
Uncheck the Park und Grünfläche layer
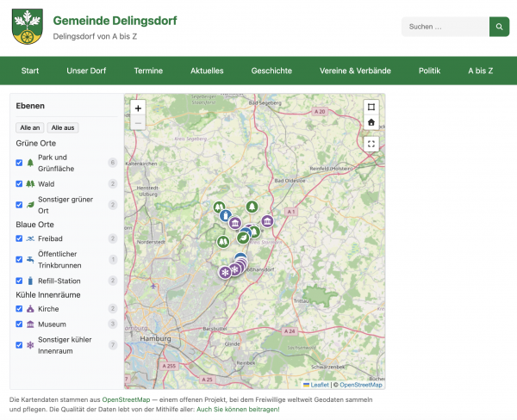19,163
